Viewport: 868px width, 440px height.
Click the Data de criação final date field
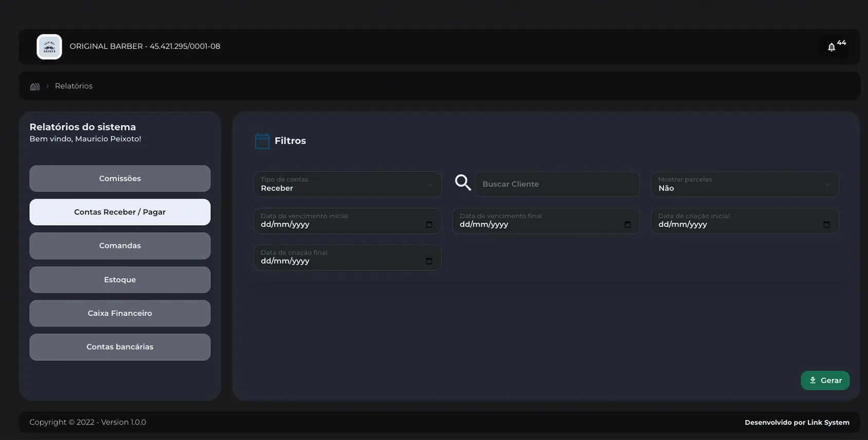(347, 258)
